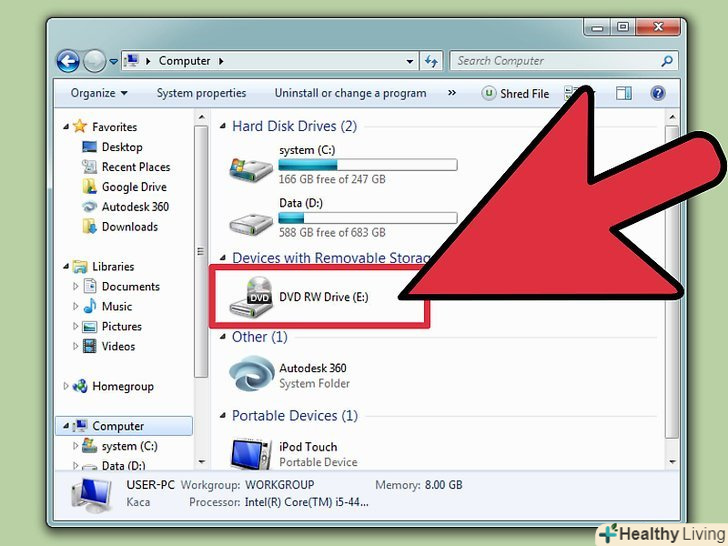Open breadcrumb arrow after Computer
The height and width of the screenshot is (546, 728).
(221, 61)
